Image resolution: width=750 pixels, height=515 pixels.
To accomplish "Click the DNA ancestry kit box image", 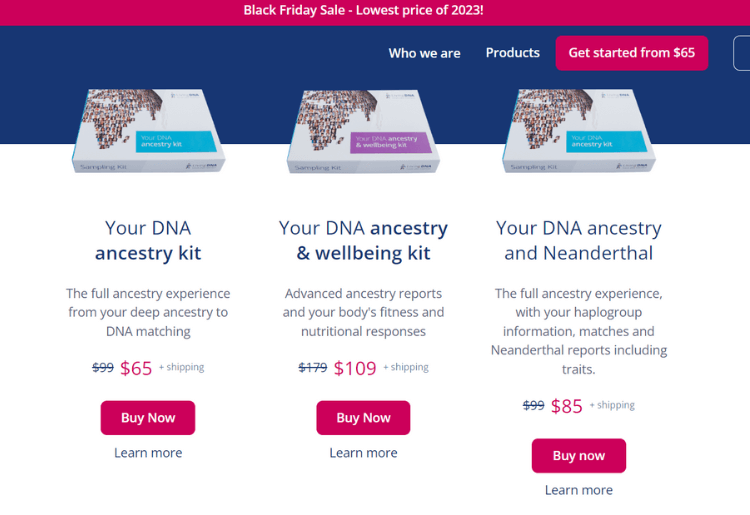I will 147,132.
